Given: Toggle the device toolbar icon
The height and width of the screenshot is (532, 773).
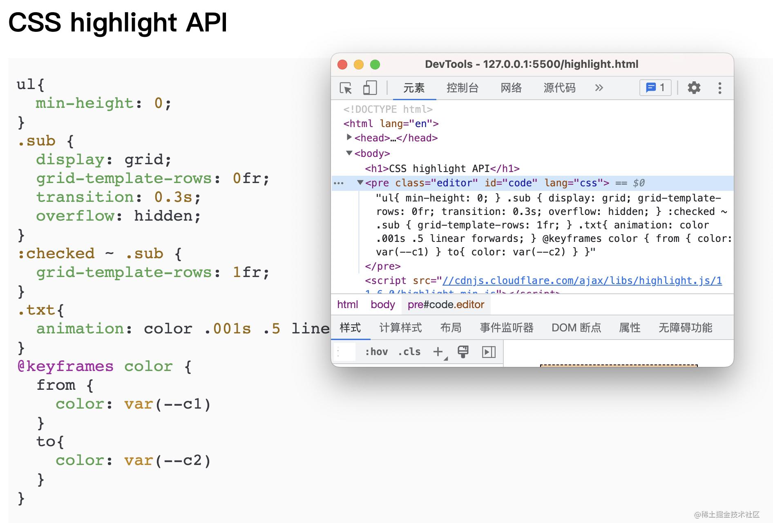Looking at the screenshot, I should point(370,88).
